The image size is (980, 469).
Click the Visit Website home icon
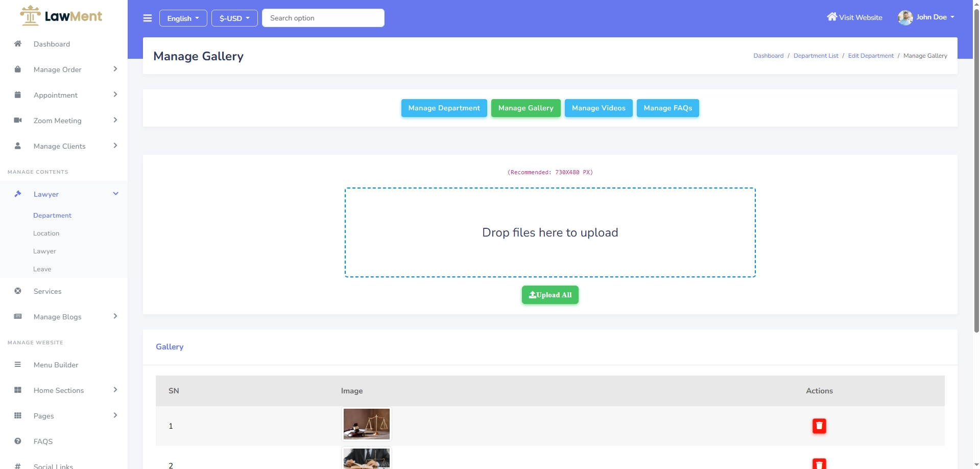click(832, 17)
